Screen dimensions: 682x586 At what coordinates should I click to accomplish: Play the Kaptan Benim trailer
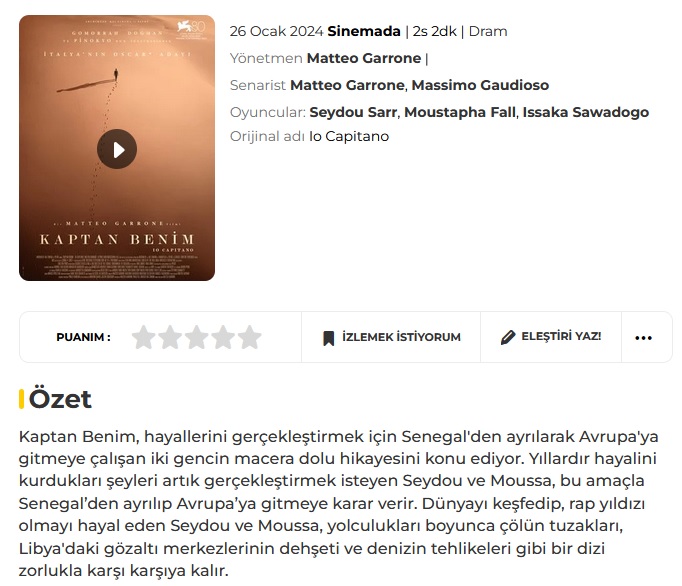[117, 149]
